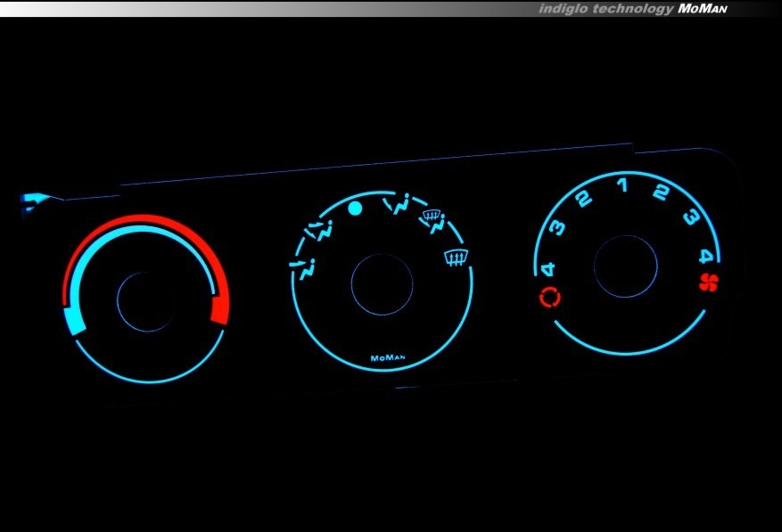Select the floor-only airflow mode icon
782x532 pixels.
398,206
